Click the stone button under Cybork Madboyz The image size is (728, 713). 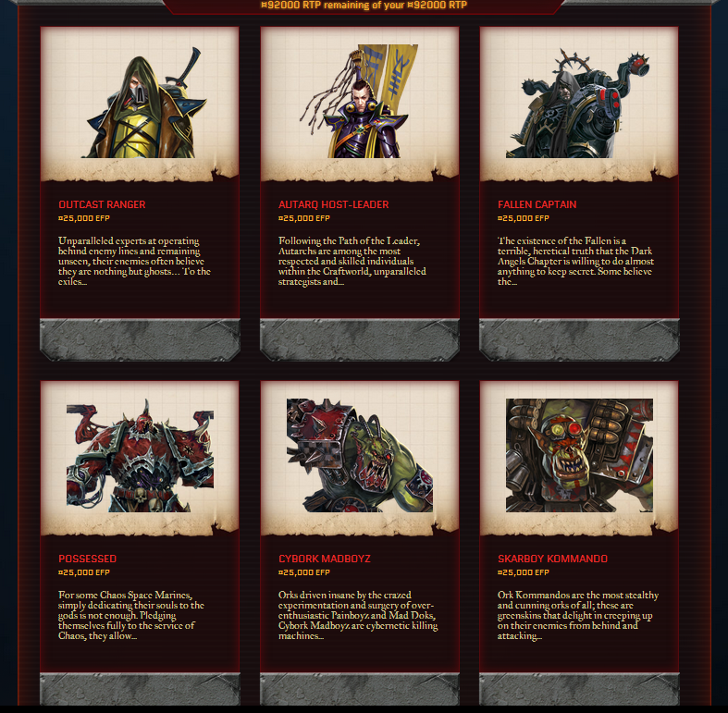[360, 689]
